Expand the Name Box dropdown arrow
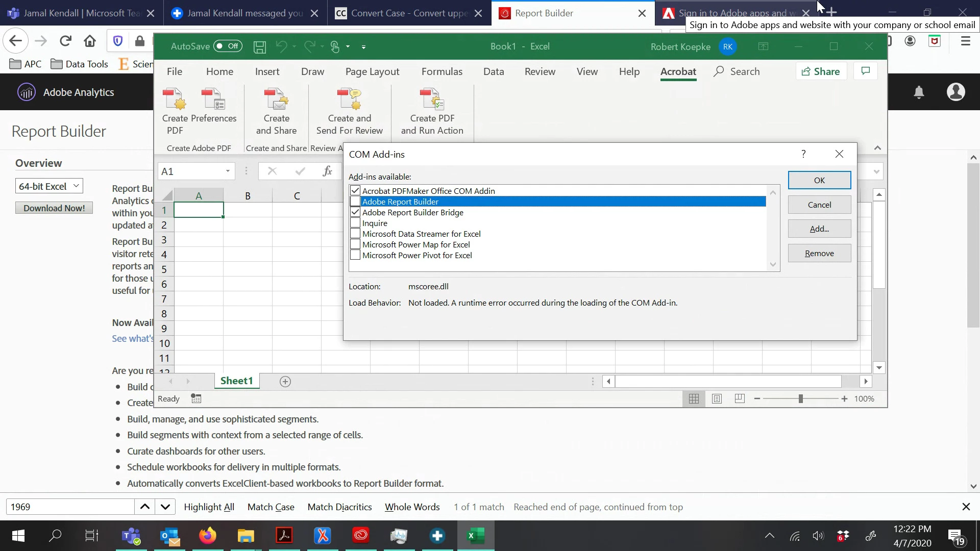Screen dimensions: 980x551 (x=228, y=171)
